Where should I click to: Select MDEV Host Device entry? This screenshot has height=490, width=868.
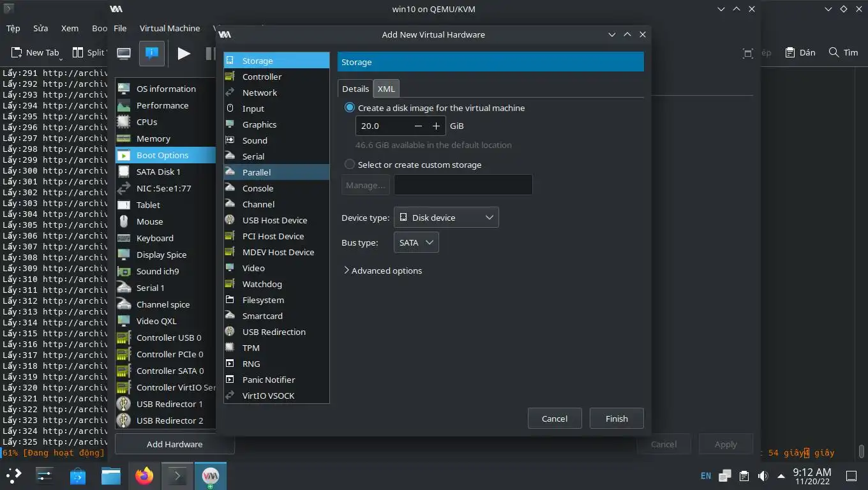[x=276, y=252]
